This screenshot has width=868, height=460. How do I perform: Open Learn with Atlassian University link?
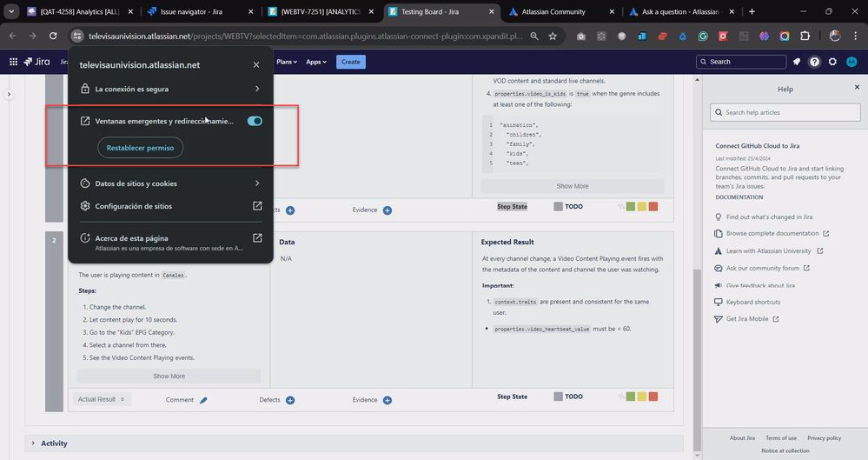pos(768,251)
